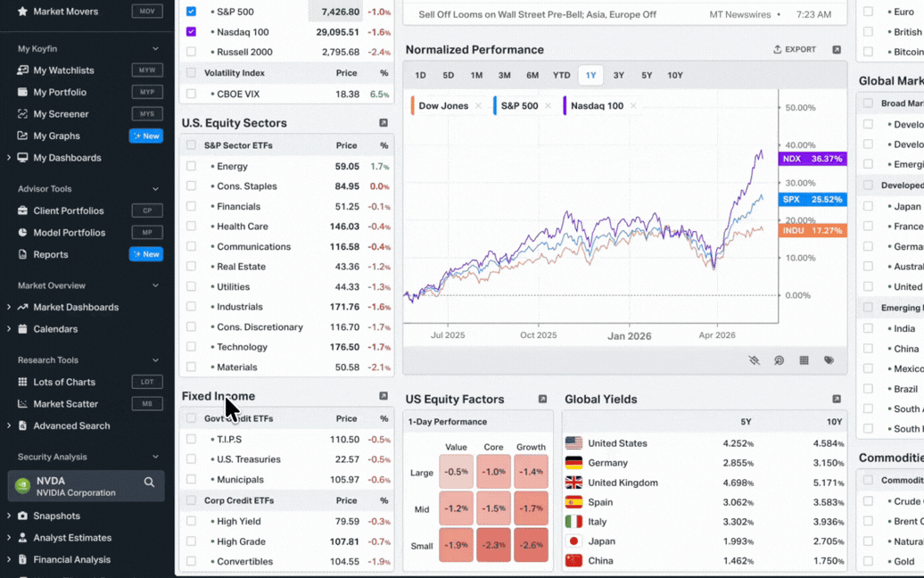Open chart tags icon below performance graph

[x=829, y=360]
